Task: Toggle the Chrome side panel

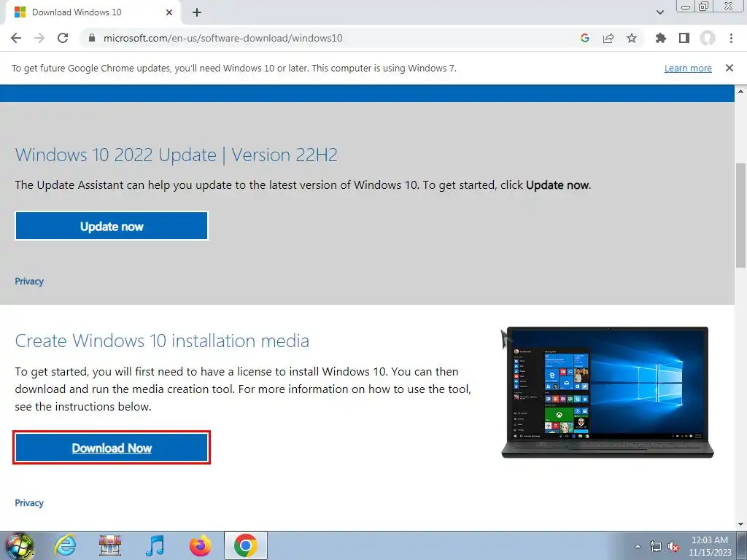Action: click(x=684, y=38)
